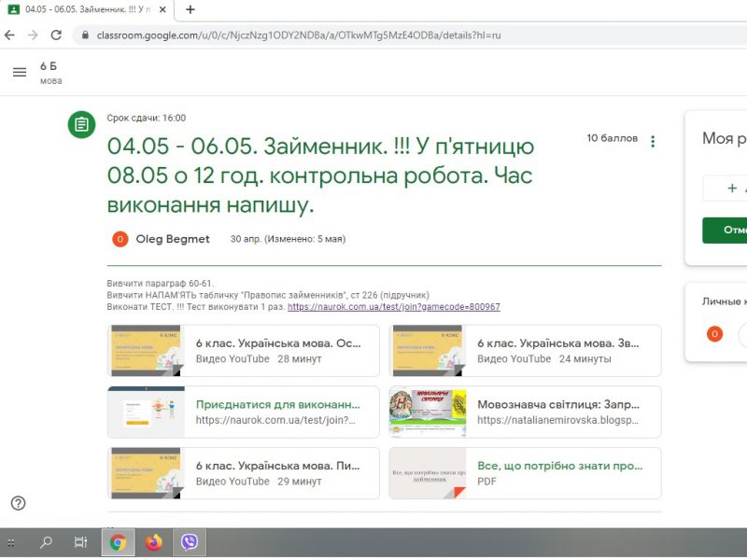Click the green assignment icon
The height and width of the screenshot is (560, 747).
82,124
